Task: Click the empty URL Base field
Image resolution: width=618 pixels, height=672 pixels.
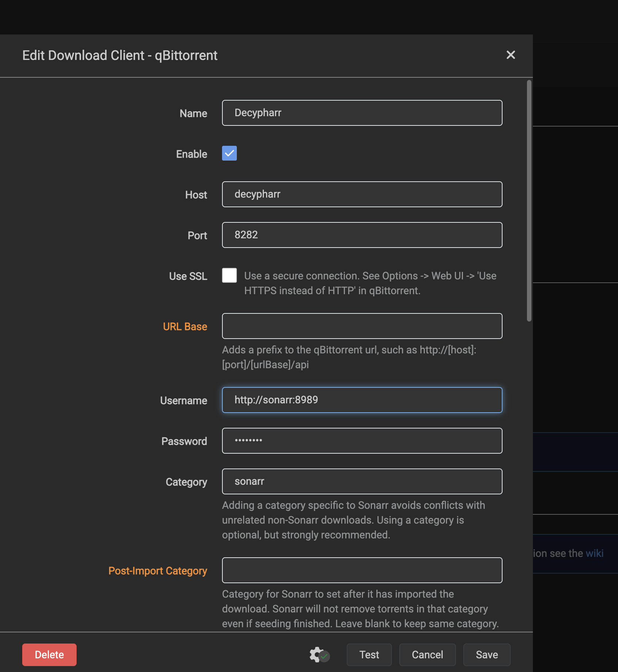Action: click(x=362, y=326)
